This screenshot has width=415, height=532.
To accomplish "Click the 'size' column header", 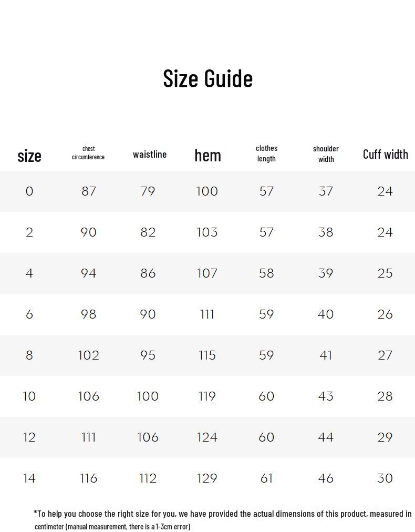I will 29,156.
